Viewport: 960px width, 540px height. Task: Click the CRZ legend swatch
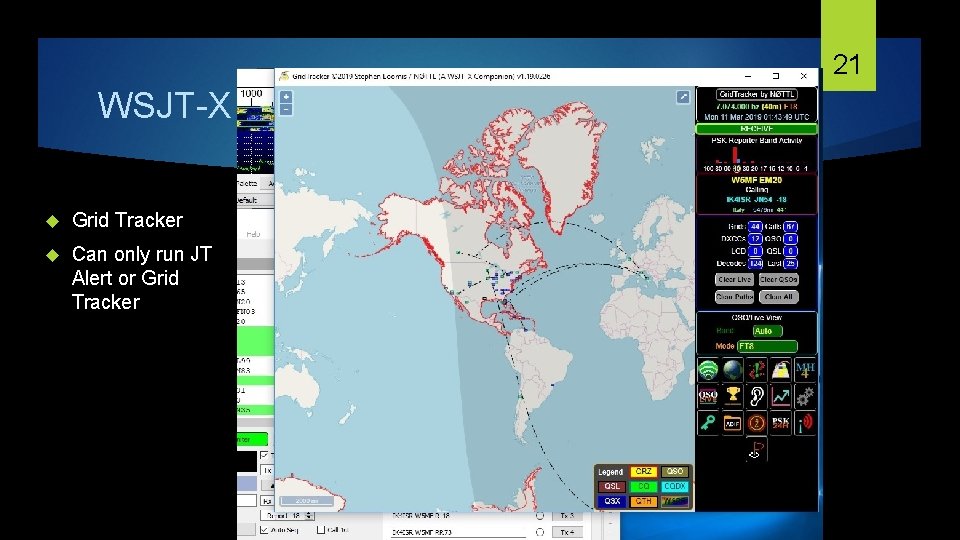[x=643, y=471]
